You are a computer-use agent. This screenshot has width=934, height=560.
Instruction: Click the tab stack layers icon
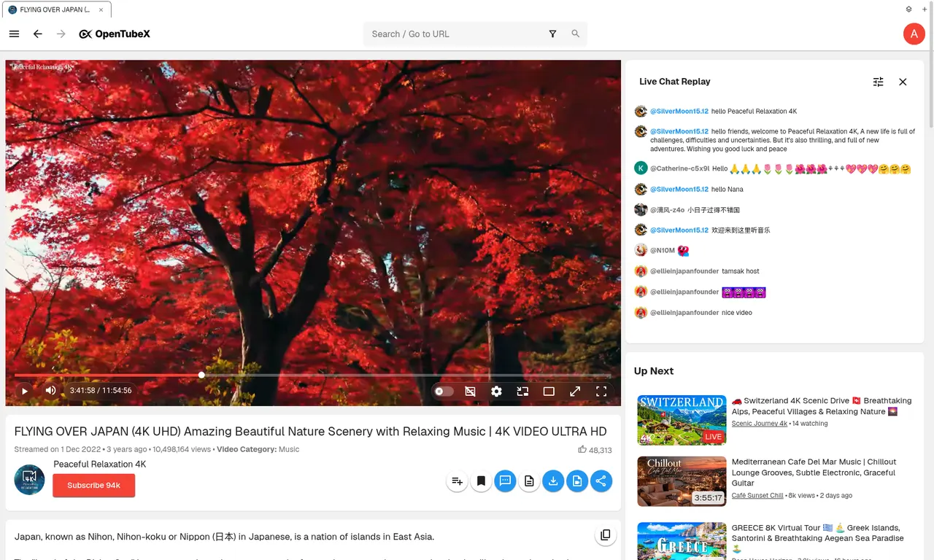tap(908, 9)
